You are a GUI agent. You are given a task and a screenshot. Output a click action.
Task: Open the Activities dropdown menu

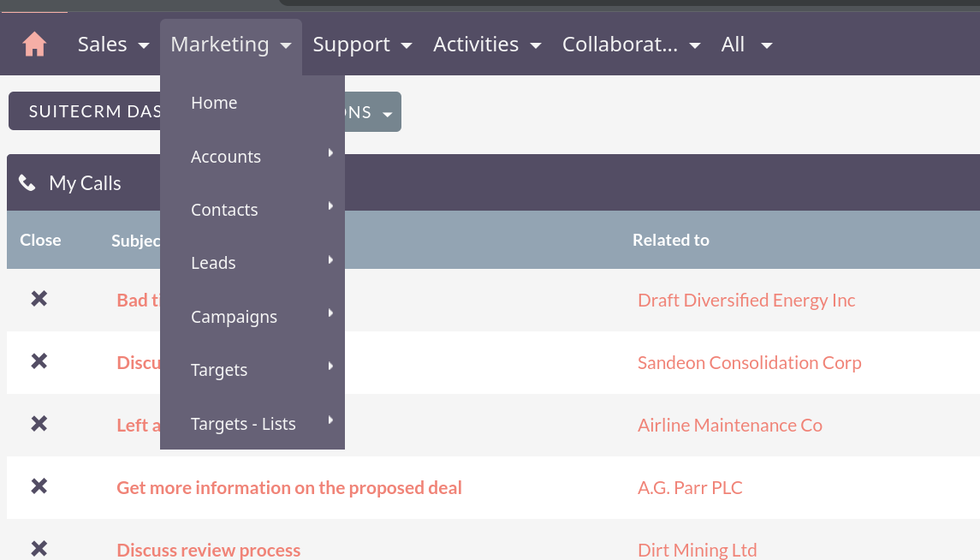coord(487,45)
